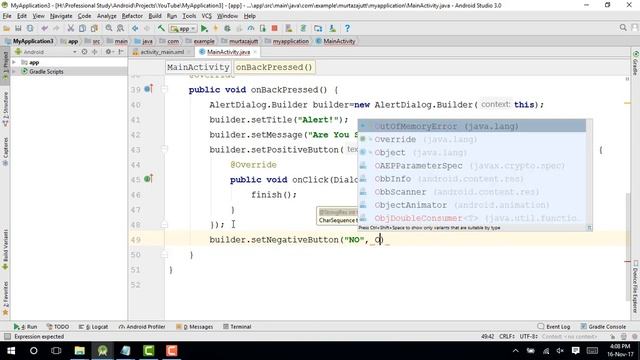Image resolution: width=640 pixels, height=360 pixels.
Task: Click the Project Structure icon
Action: pos(318,28)
